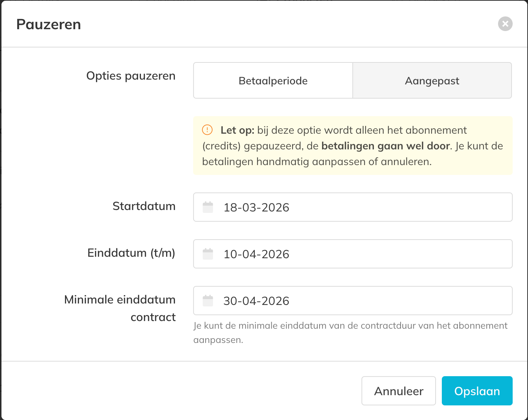Click the bold 'betalingen gaan wel door' text
The image size is (528, 420).
385,146
